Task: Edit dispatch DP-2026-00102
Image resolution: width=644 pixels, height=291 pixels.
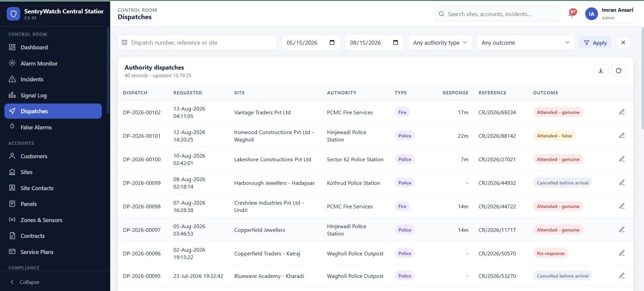Action: tap(622, 112)
